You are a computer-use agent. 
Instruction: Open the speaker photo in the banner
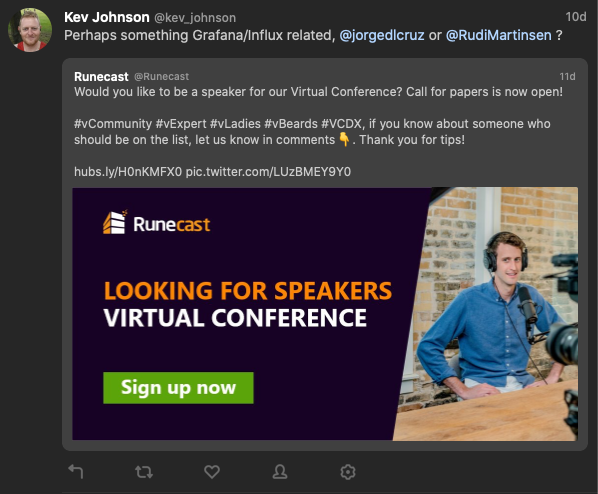click(486, 314)
